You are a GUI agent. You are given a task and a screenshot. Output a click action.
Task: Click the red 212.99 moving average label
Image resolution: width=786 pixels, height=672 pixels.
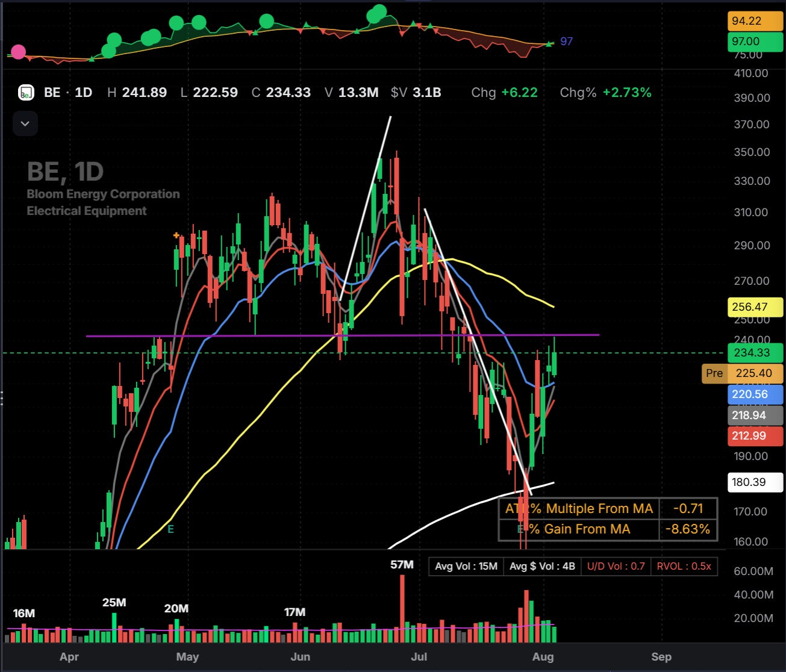[x=755, y=436]
